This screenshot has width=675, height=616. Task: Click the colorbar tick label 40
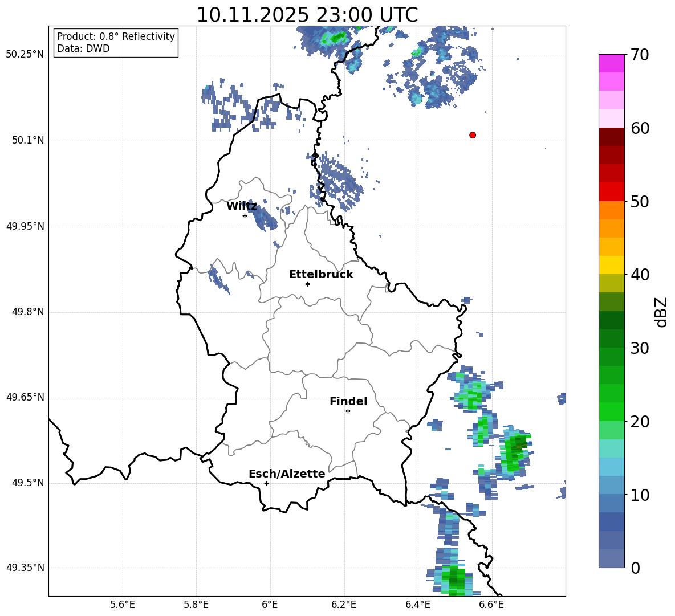[640, 275]
